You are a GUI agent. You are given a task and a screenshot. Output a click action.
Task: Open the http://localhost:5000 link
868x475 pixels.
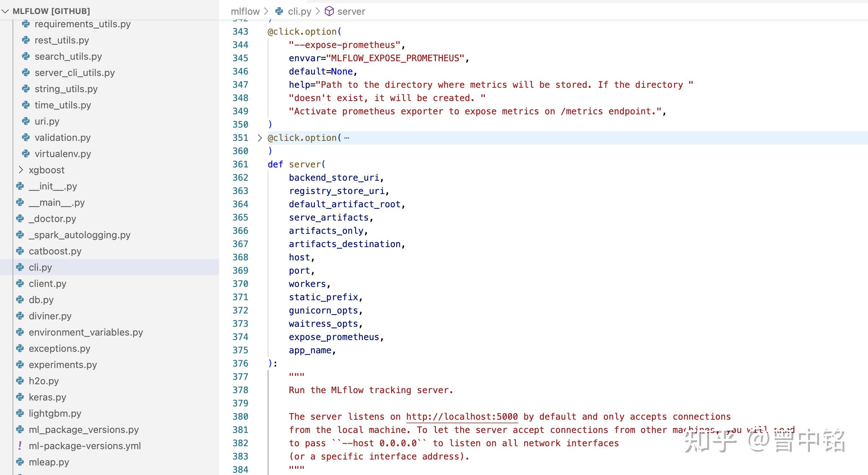click(x=462, y=417)
